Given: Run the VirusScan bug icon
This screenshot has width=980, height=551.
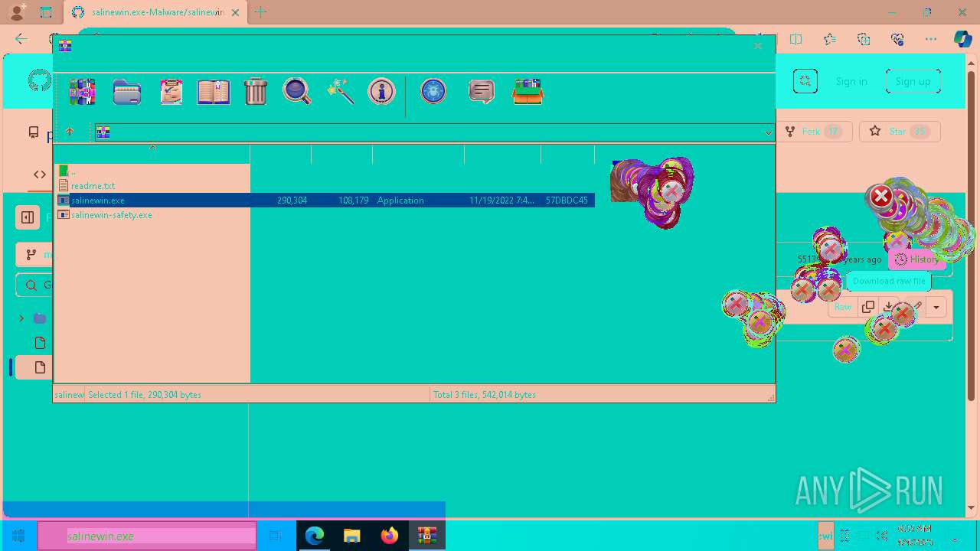Looking at the screenshot, I should point(433,91).
